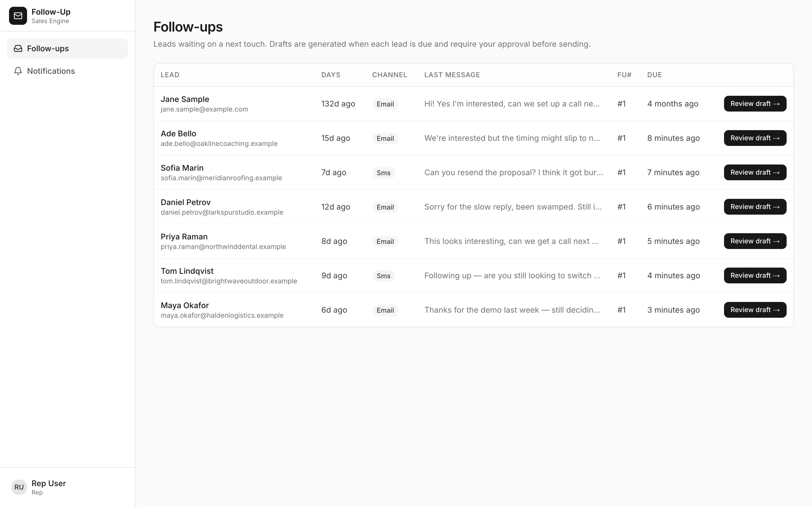Screen dimensions: 812x507
Task: Click the Maya Okafor lead name
Action: click(x=185, y=305)
